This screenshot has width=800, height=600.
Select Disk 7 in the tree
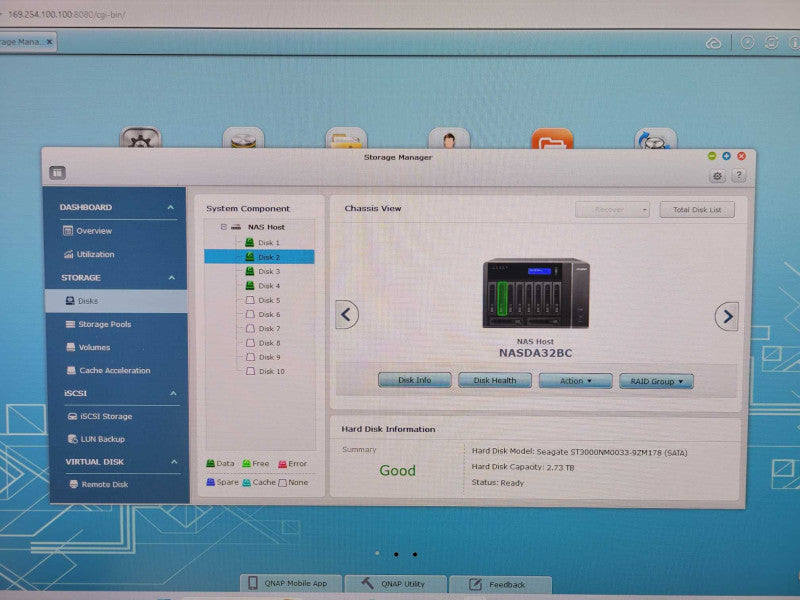tap(263, 329)
